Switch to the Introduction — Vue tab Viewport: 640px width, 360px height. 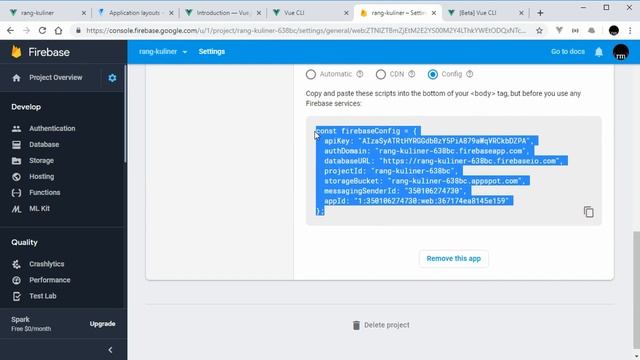[222, 13]
